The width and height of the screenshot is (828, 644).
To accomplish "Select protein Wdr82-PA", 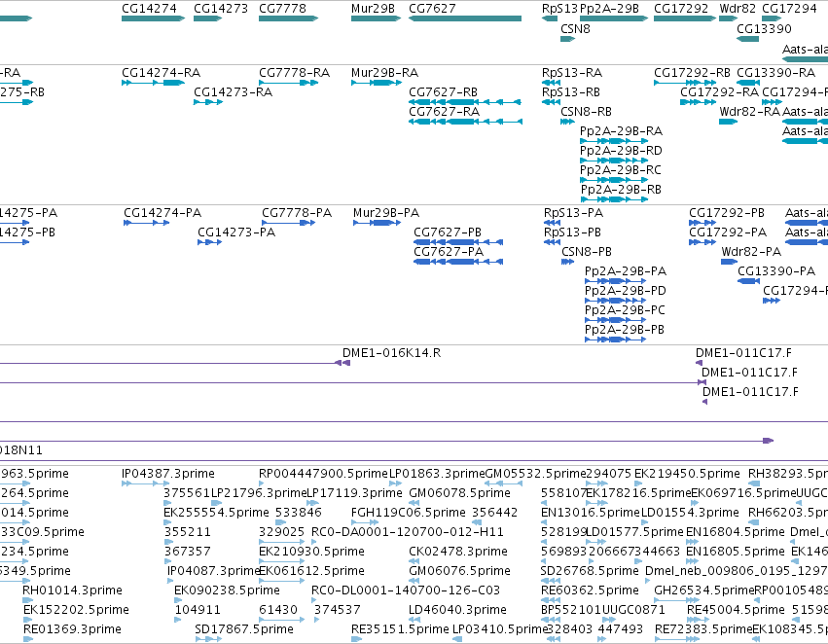I will coord(730,262).
